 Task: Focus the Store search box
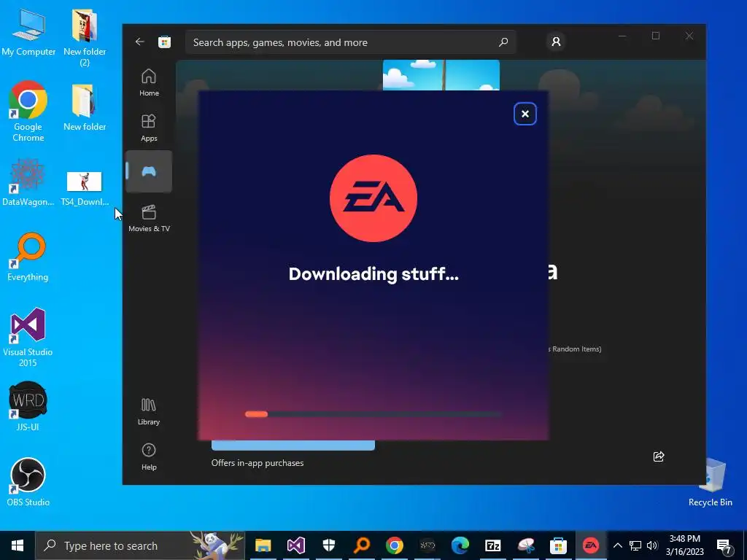tap(350, 42)
